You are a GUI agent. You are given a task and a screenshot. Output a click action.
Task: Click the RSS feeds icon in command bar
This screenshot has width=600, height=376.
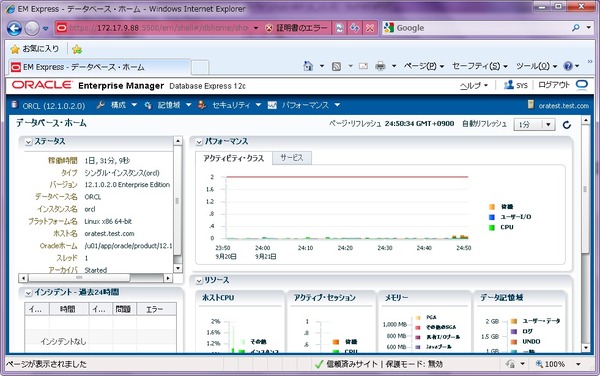pos(336,67)
